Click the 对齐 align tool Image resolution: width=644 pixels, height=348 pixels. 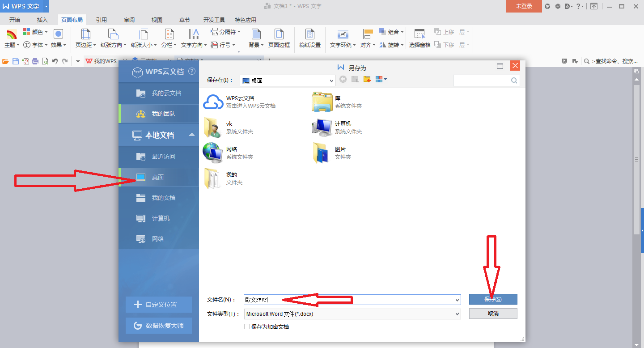pyautogui.click(x=368, y=39)
